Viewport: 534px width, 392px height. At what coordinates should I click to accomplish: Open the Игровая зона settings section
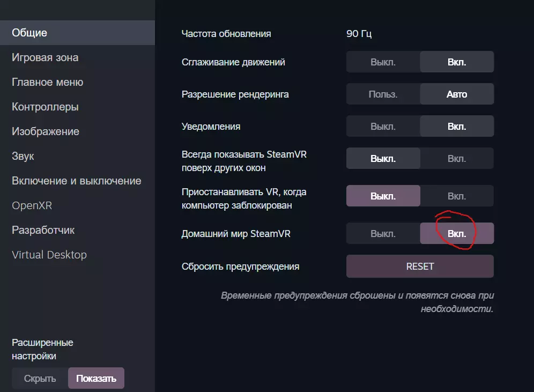(45, 57)
